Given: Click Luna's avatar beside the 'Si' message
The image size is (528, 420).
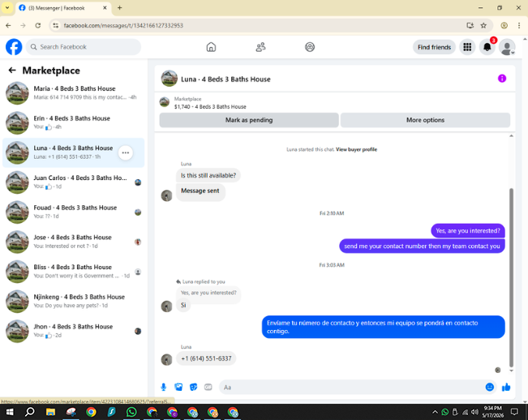Looking at the screenshot, I should pos(166,306).
